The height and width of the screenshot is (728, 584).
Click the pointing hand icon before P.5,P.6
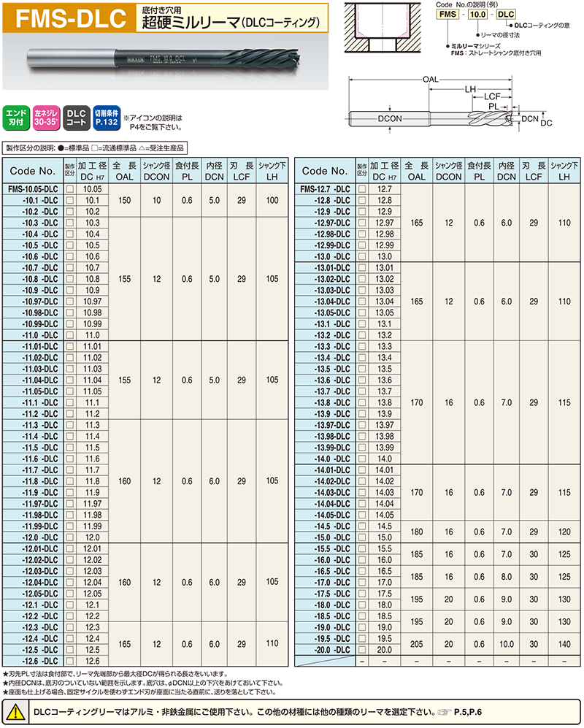[x=444, y=710]
